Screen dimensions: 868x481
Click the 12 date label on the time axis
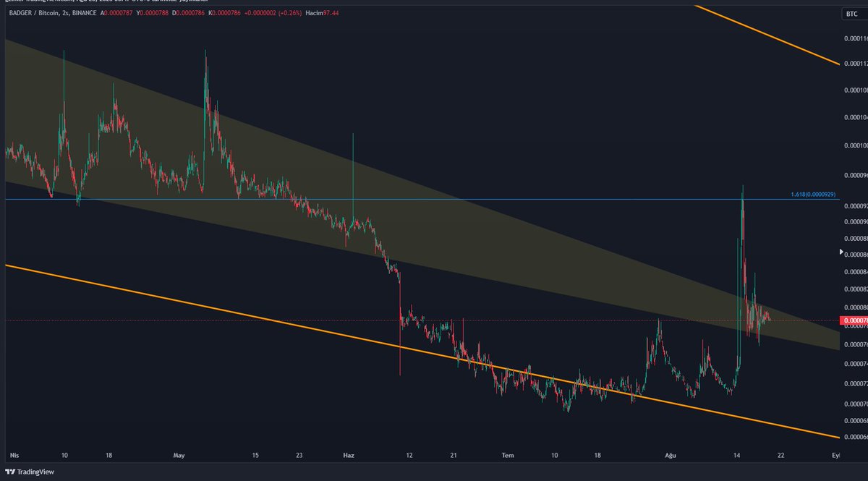pos(409,455)
